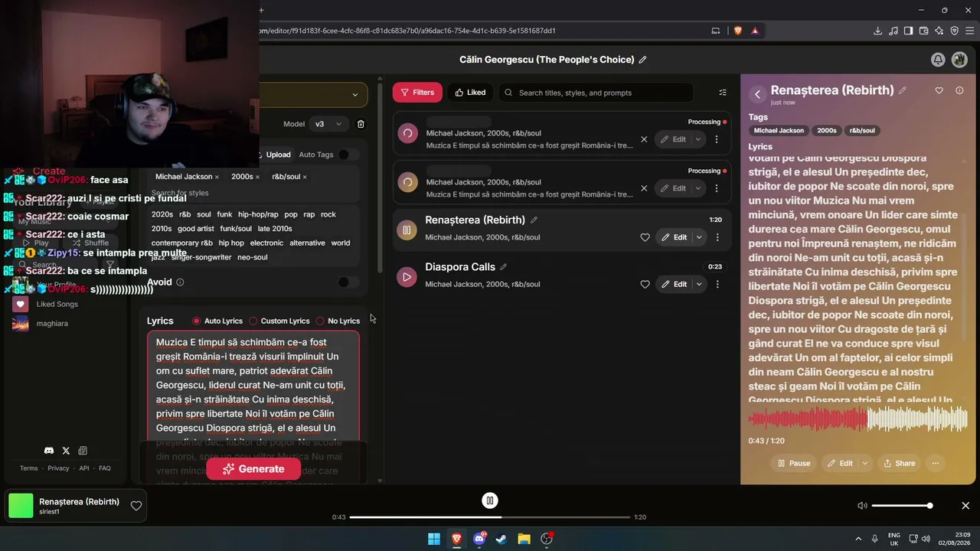Rename the Diaspora Calls track
Image resolution: width=980 pixels, height=551 pixels.
pos(503,267)
